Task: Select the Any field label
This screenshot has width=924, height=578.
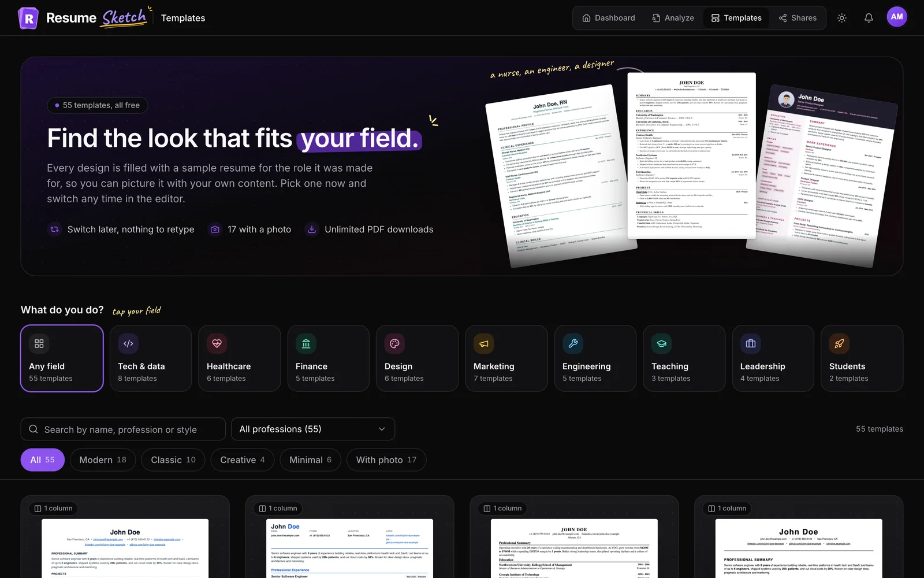Action: (47, 366)
